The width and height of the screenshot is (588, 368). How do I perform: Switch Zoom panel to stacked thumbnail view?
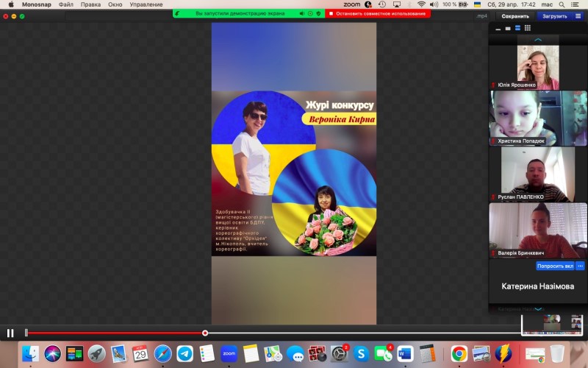coord(517,28)
